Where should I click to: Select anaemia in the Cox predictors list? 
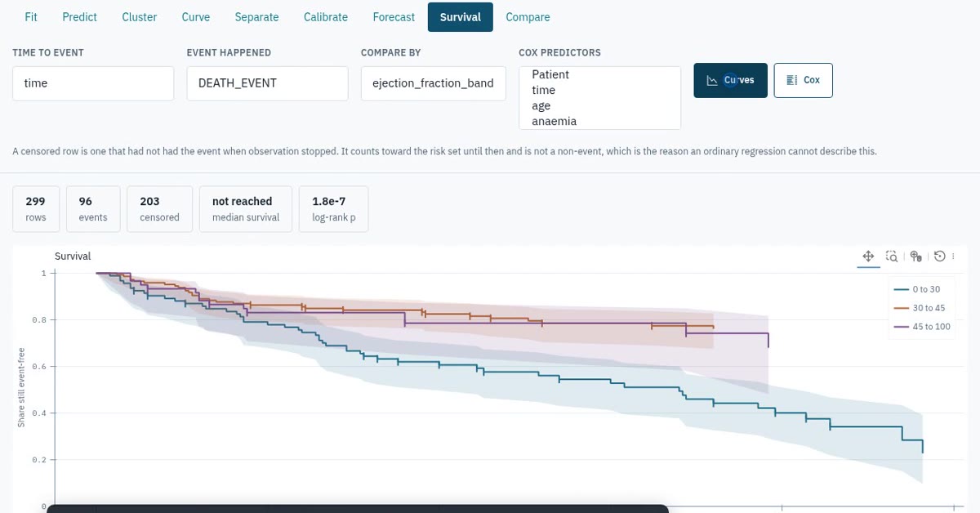[599, 121]
